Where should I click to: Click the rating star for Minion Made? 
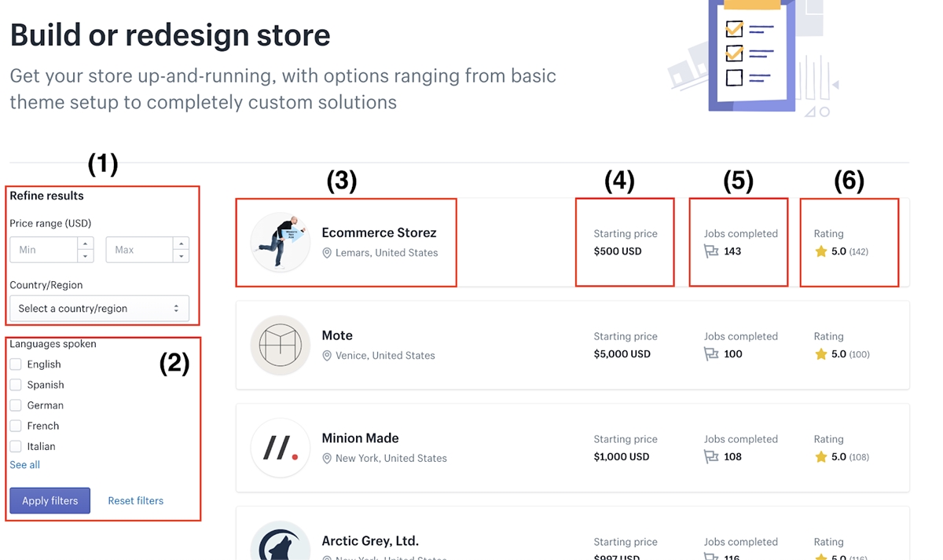821,457
